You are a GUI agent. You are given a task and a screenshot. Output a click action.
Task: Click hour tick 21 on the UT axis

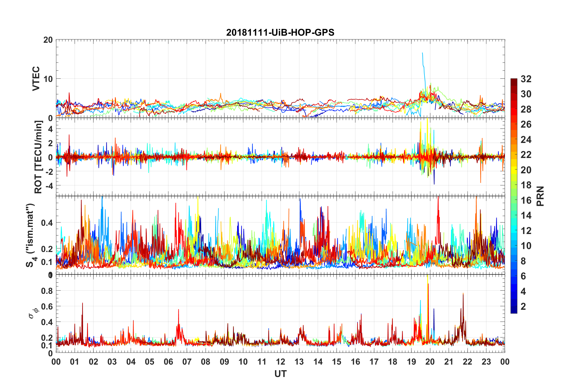pyautogui.click(x=449, y=362)
